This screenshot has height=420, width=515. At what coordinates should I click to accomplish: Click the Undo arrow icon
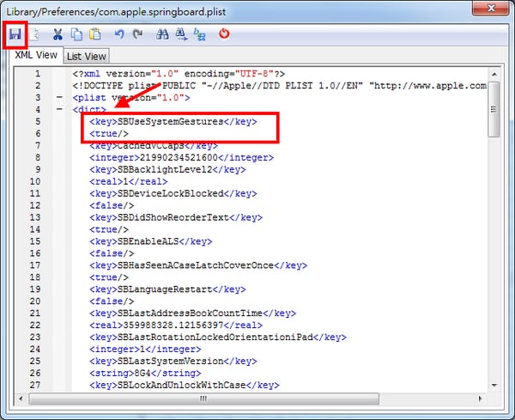click(119, 34)
